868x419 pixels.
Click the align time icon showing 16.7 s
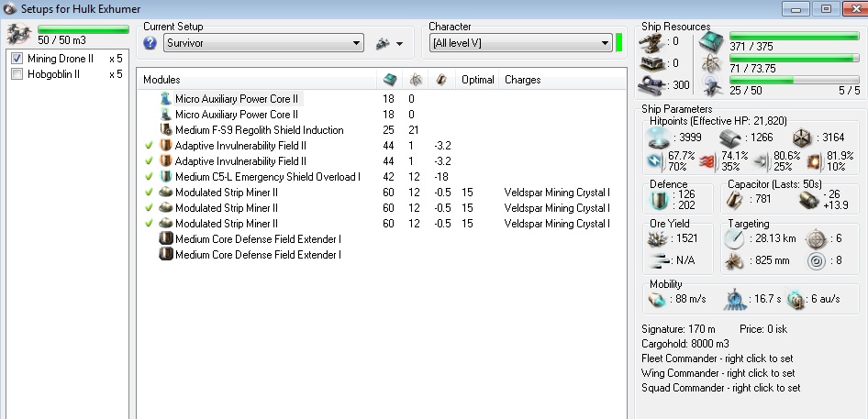pos(734,300)
